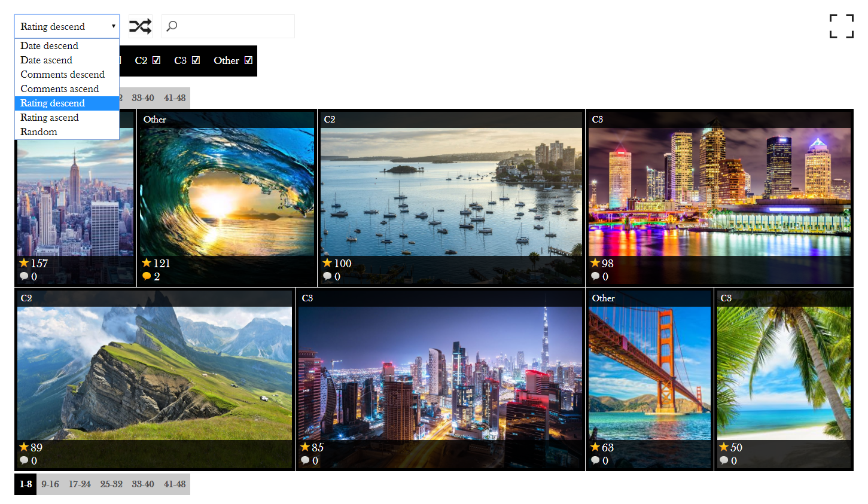
Task: Select the Random sort option
Action: (67, 132)
